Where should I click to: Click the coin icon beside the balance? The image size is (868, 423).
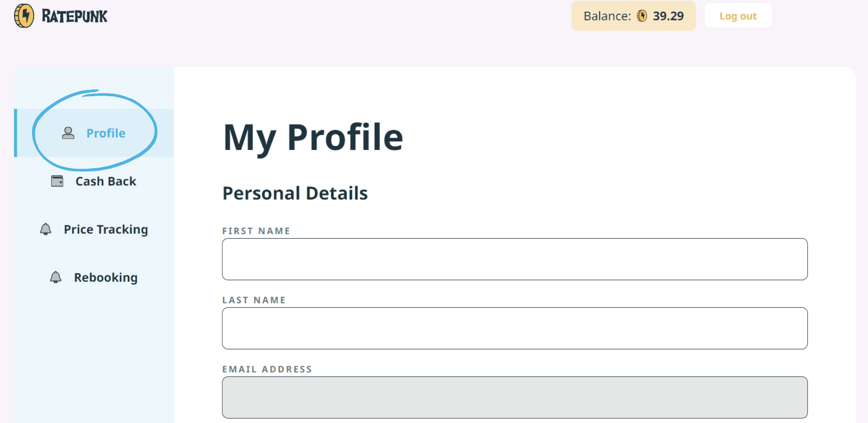[642, 16]
